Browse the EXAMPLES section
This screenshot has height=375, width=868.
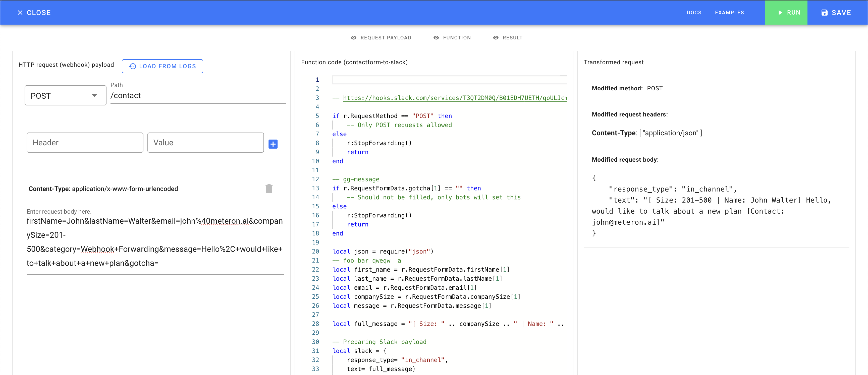click(730, 13)
